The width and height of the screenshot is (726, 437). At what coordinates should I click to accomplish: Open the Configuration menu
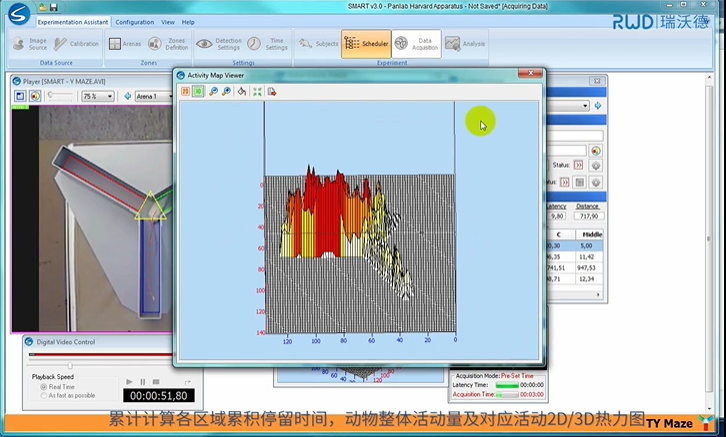[x=134, y=22]
